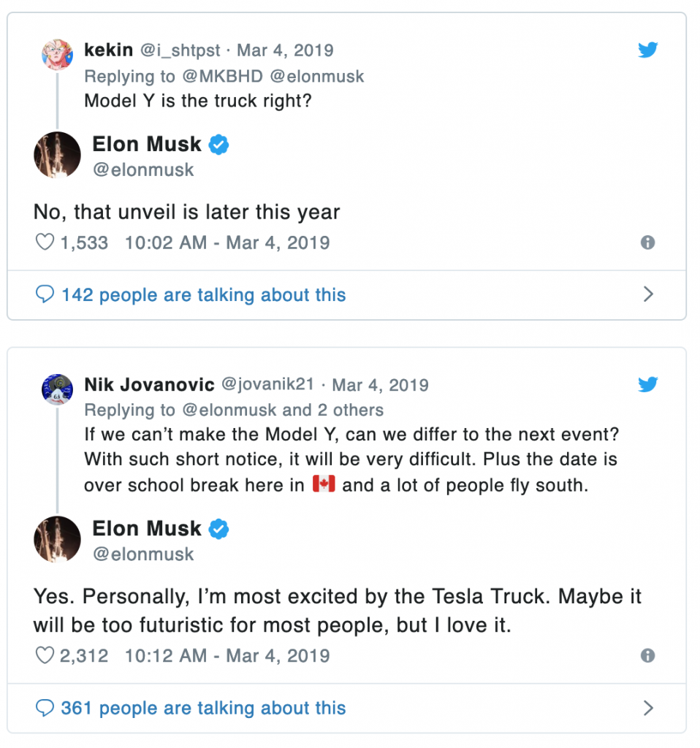Click Elon Musk's verified badge in second tweet
Viewport: 700px width, 748px height.
(219, 528)
